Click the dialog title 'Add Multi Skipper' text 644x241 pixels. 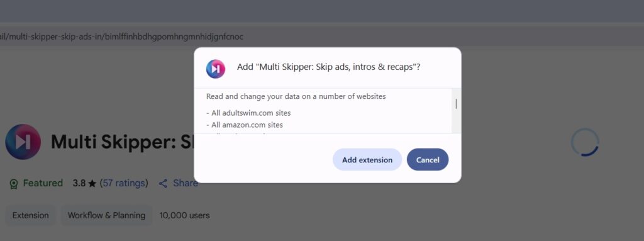tap(328, 67)
